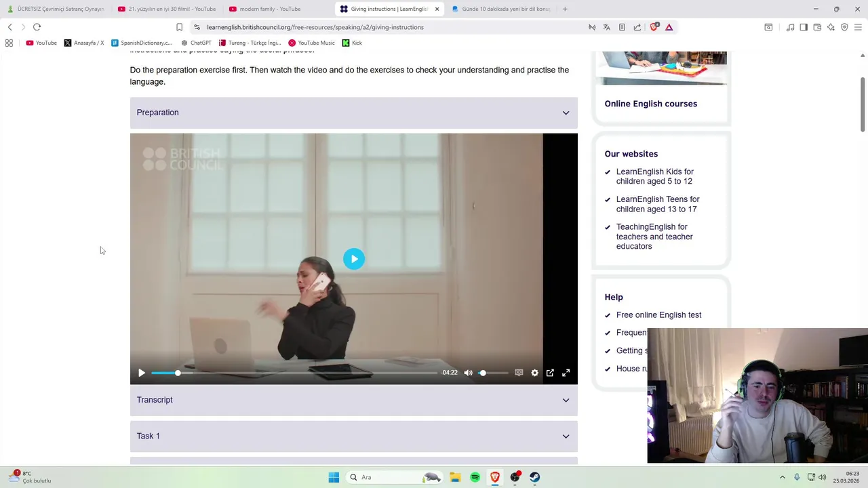This screenshot has width=868, height=488.
Task: Go back to the previous page
Action: pyautogui.click(x=9, y=27)
